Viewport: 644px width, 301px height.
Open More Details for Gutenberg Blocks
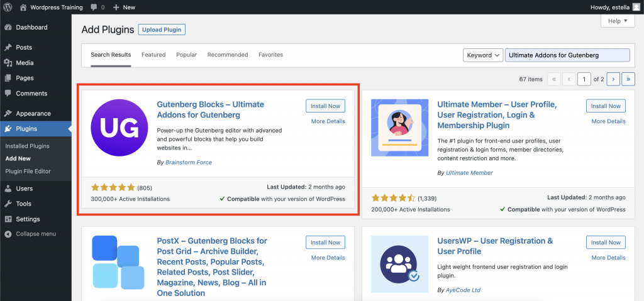click(328, 121)
